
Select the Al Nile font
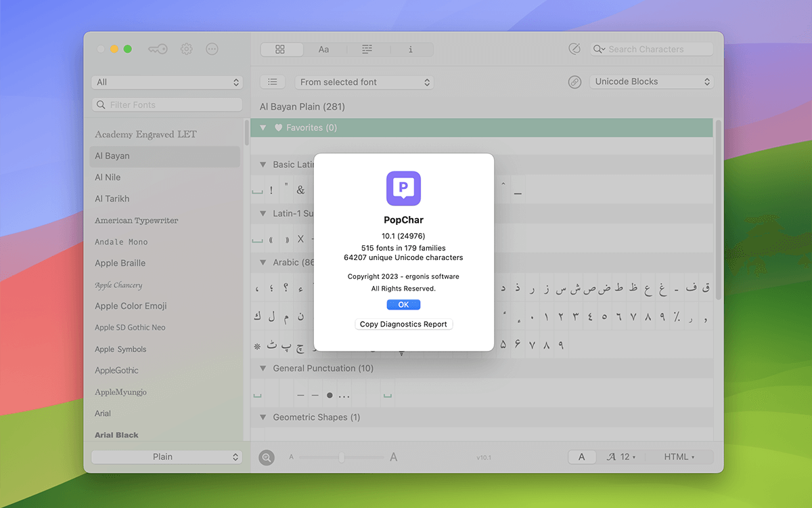click(164, 177)
